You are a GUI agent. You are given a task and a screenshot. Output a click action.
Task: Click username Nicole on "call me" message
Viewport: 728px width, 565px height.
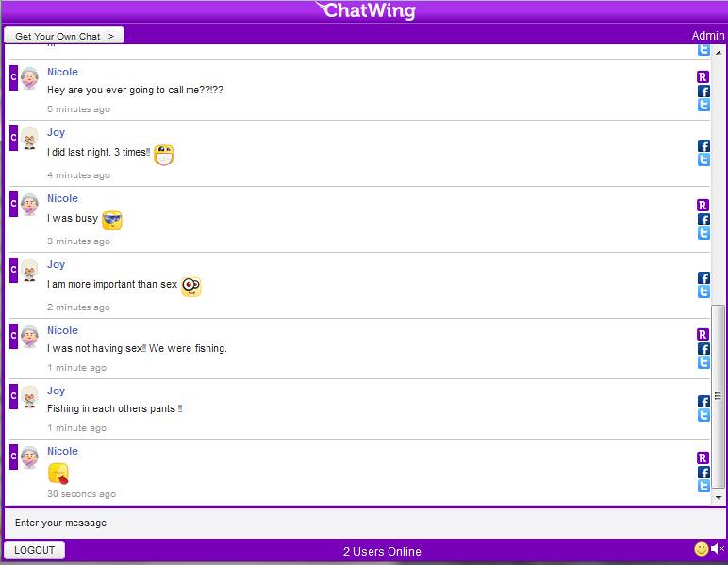pos(62,72)
